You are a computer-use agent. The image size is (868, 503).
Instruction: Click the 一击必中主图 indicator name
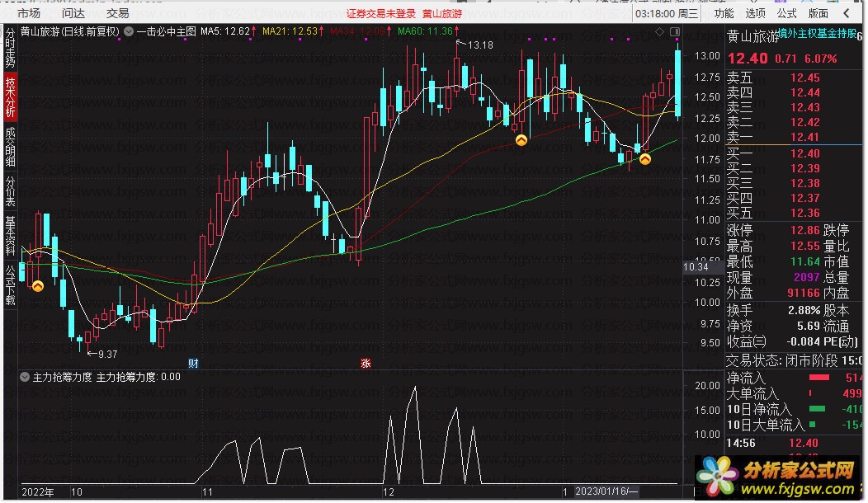(x=167, y=31)
